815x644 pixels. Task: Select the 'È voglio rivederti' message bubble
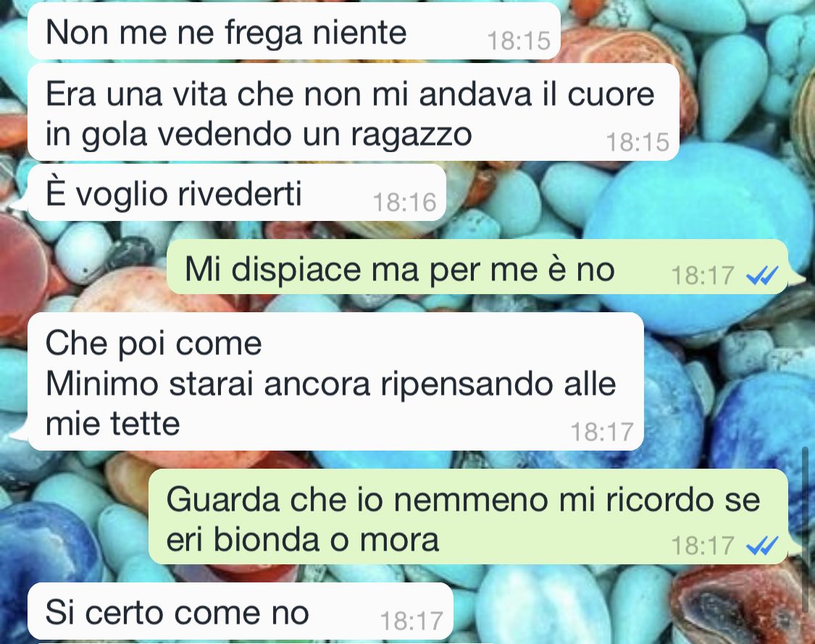point(236,193)
